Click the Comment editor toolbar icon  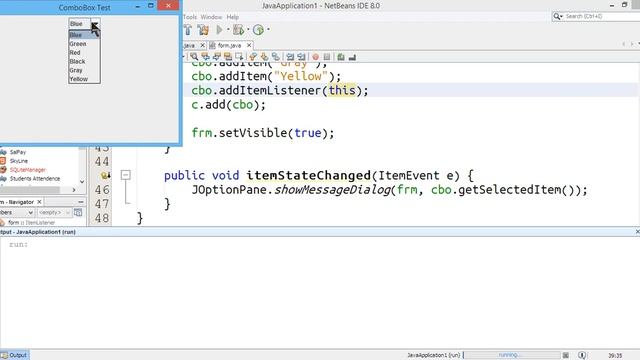pos(341,57)
